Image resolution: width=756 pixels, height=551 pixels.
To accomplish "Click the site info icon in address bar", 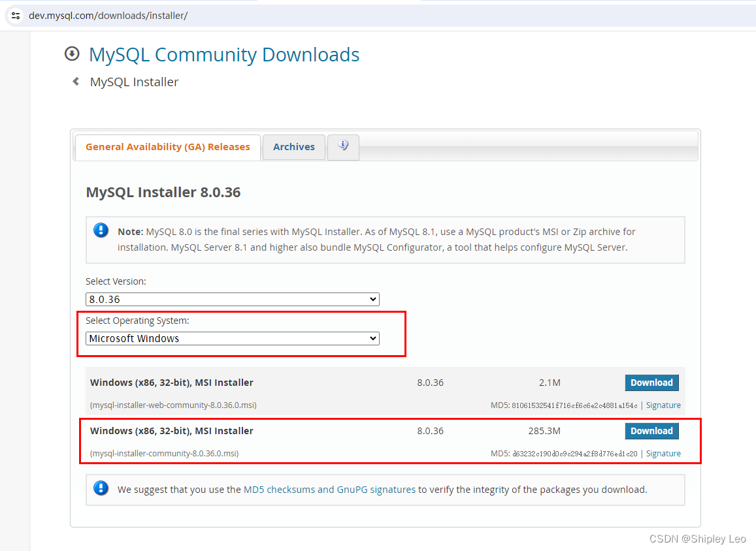I will (x=16, y=16).
